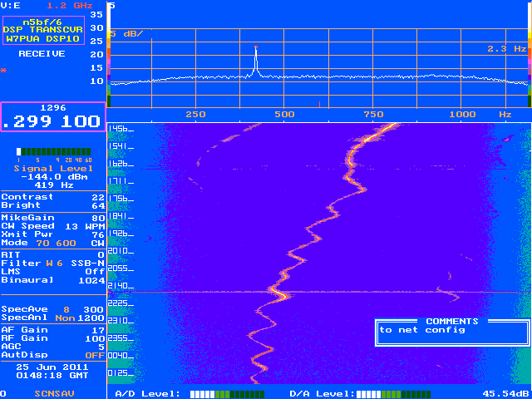This screenshot has width=532, height=399.
Task: Toggle the RECEIVE mode indicator
Action: [42, 53]
